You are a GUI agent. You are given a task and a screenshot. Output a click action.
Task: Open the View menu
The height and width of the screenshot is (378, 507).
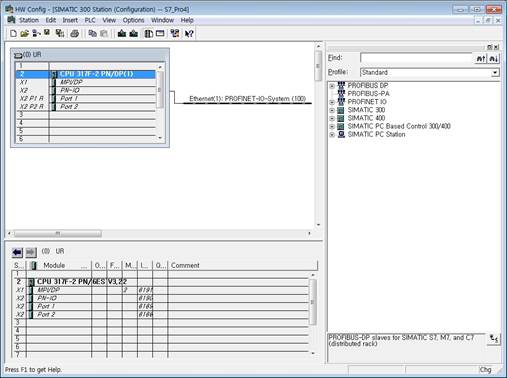[109, 20]
